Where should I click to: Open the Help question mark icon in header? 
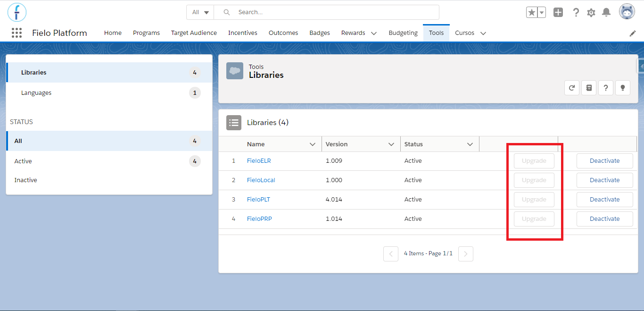(x=576, y=13)
